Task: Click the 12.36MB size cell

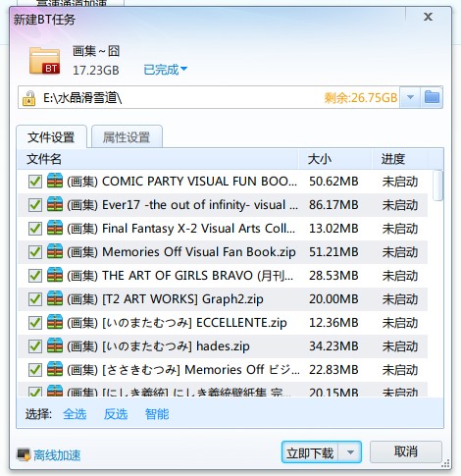Action: coord(333,323)
